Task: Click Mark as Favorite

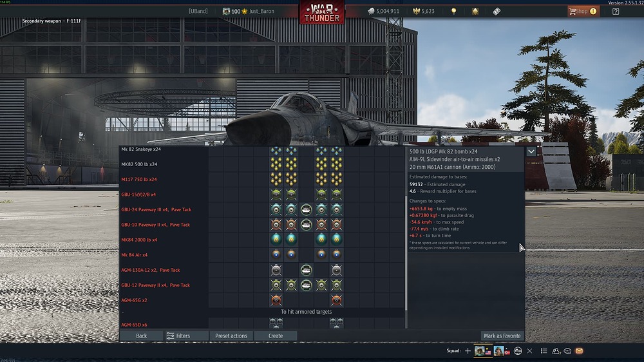Action: coord(502,336)
